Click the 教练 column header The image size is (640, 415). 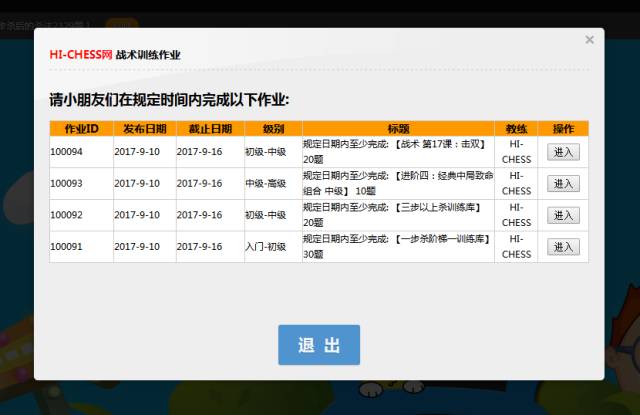point(516,128)
